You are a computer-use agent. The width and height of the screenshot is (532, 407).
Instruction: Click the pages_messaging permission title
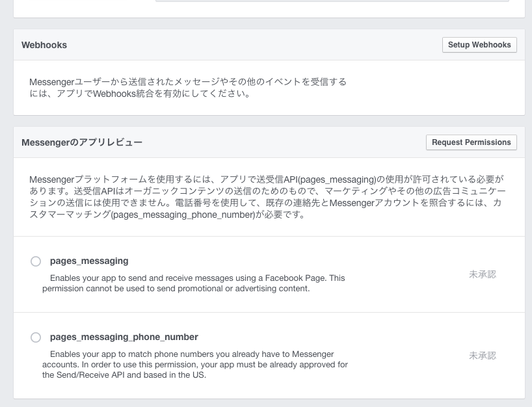click(89, 261)
